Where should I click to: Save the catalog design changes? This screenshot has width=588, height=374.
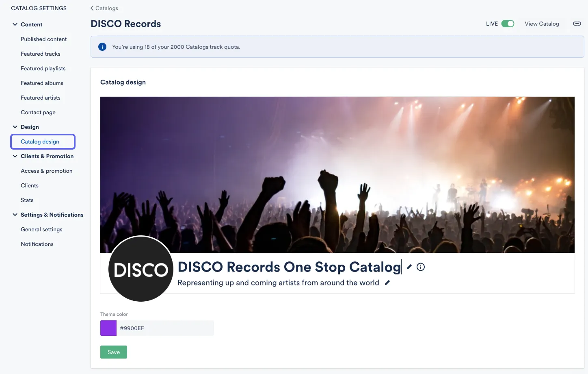coord(113,352)
